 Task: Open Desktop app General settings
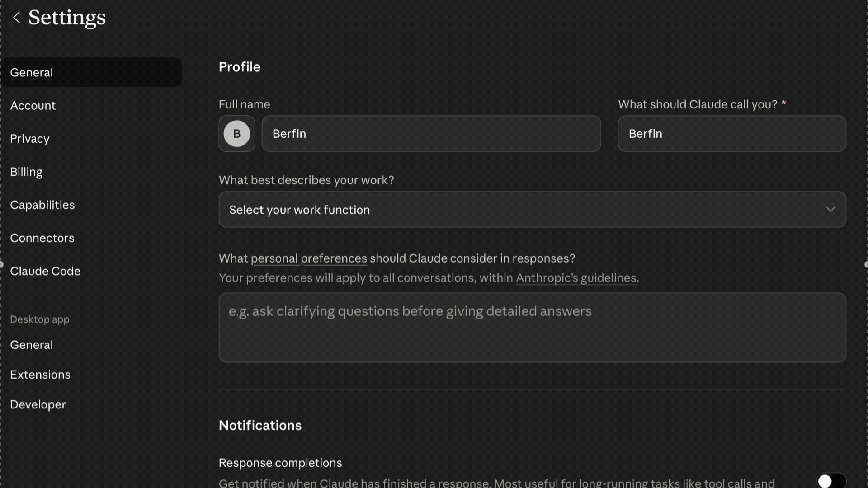click(32, 345)
